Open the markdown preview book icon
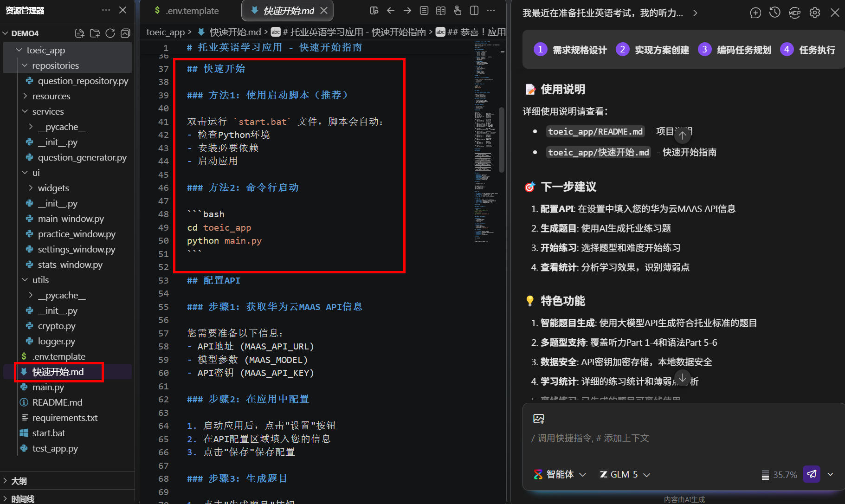This screenshot has height=504, width=845. coord(441,10)
